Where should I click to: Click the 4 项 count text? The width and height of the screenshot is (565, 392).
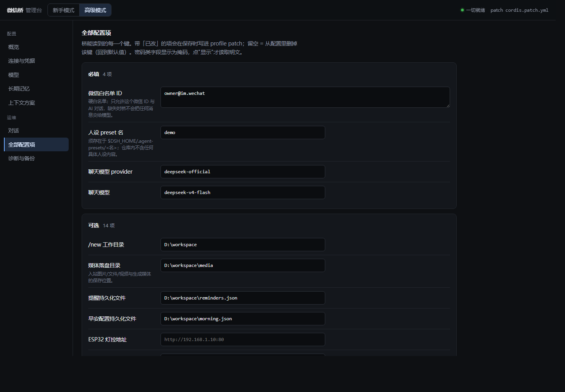pos(108,74)
